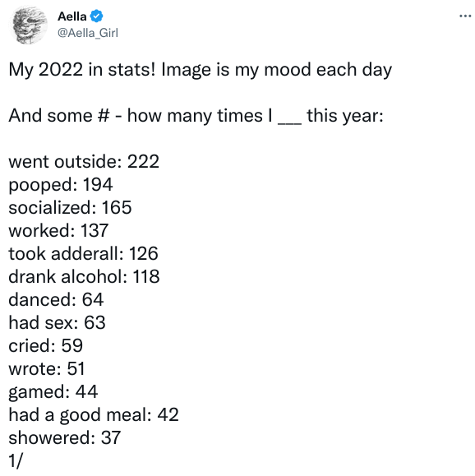Click the 'danced: 64' line
This screenshot has height=476, width=475.
pos(56,299)
